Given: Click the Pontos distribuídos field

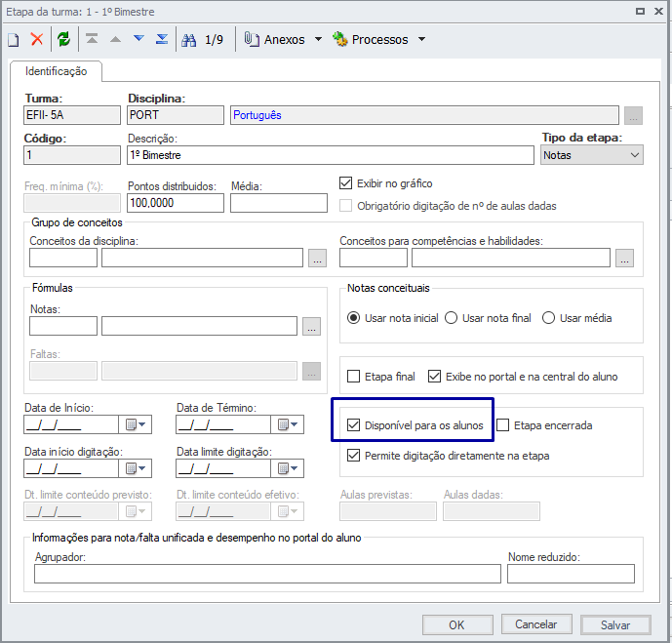Looking at the screenshot, I should (x=176, y=203).
